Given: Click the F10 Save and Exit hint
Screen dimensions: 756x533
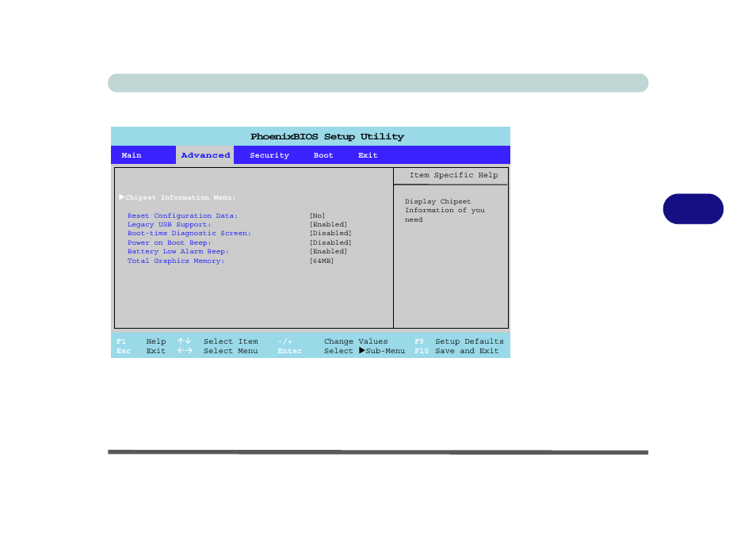Looking at the screenshot, I should 456,352.
